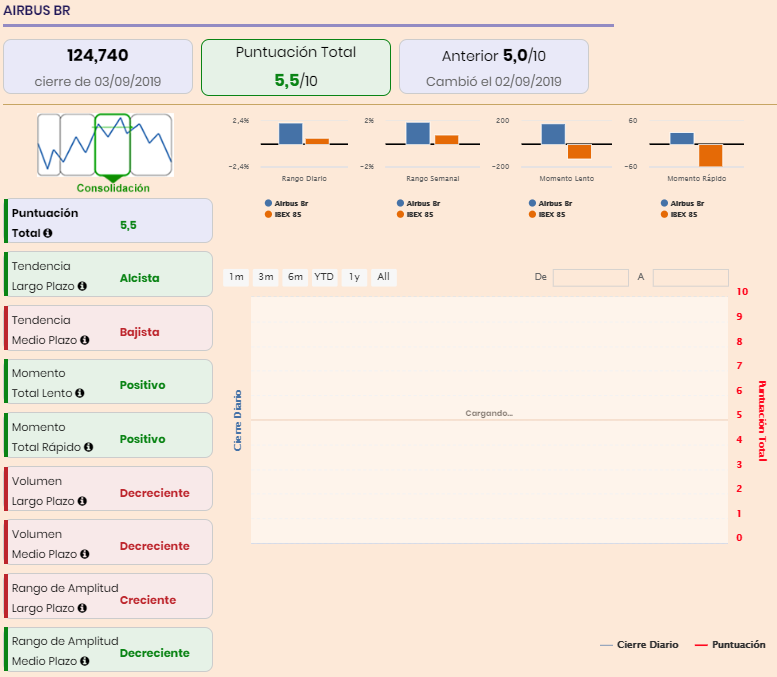
Task: Click info icon next to Puntuación Total
Action: 48,233
